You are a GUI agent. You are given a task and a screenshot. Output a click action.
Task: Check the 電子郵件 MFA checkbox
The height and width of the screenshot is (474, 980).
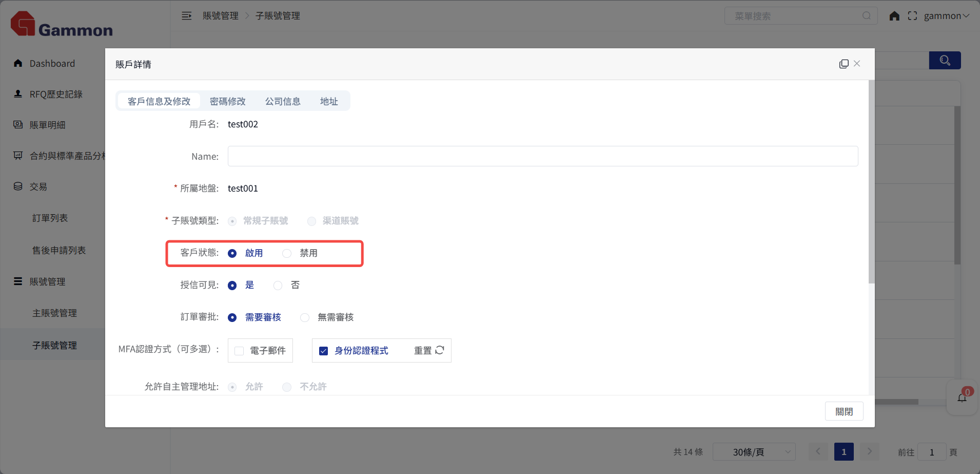pos(239,351)
